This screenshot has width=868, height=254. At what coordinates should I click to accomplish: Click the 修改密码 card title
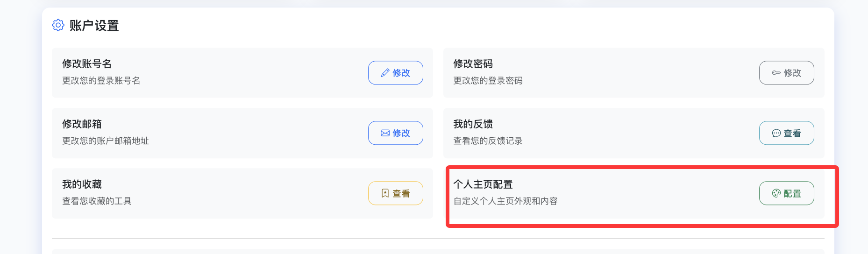coord(473,64)
